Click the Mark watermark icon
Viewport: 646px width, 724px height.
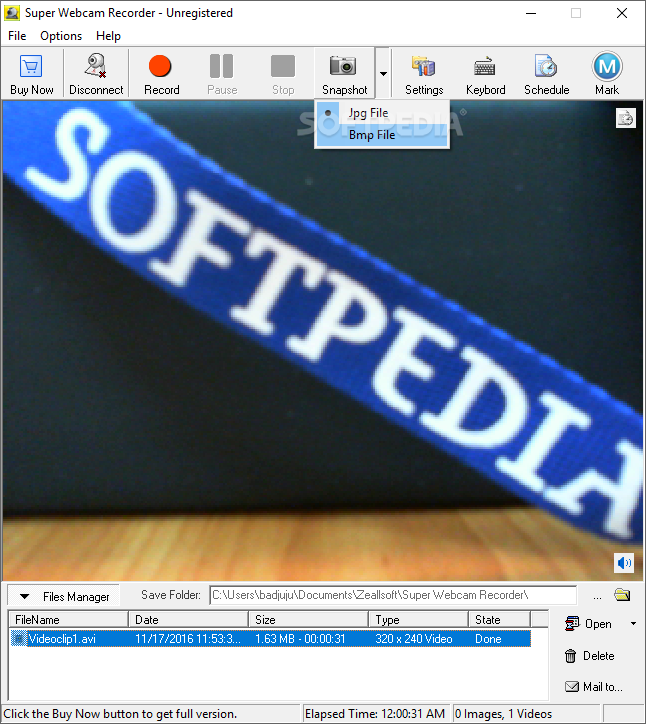[607, 66]
